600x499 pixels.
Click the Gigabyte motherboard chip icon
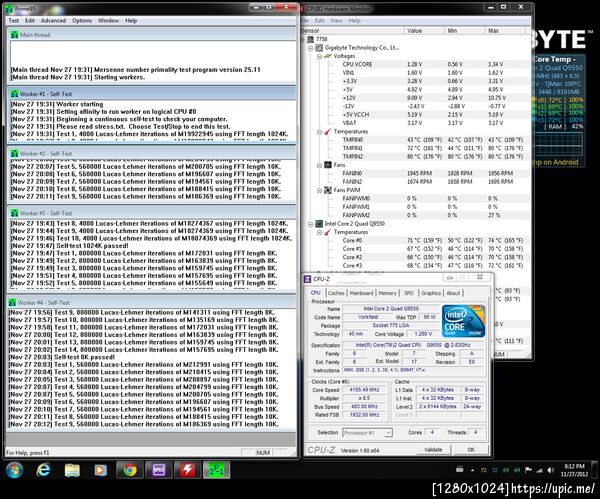[319, 48]
